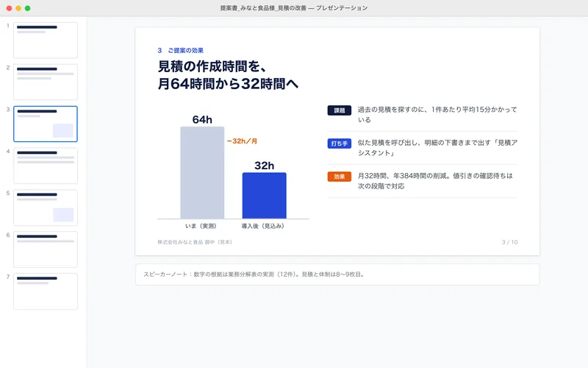Click the orange −32h/月 annotation
Viewport: 588px width, 368px height.
pos(243,141)
